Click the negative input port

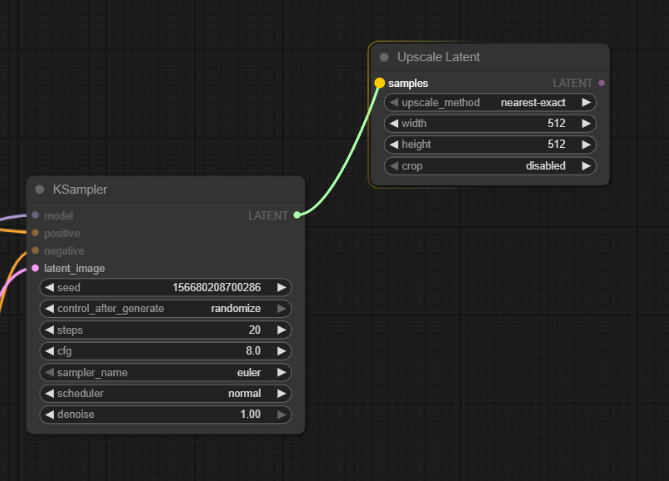click(x=35, y=250)
